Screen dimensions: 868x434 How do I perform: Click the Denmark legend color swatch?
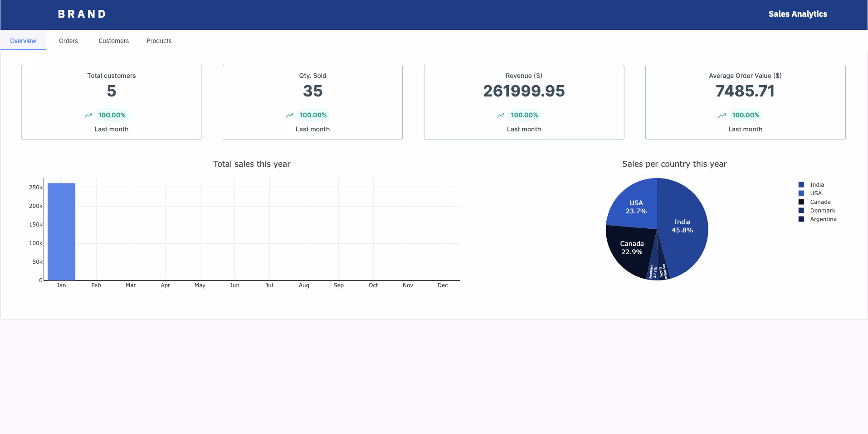tap(801, 211)
